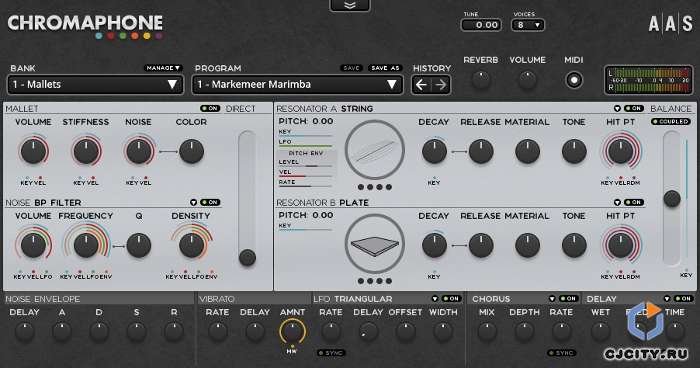
Task: Click the Save As button
Action: coord(385,68)
